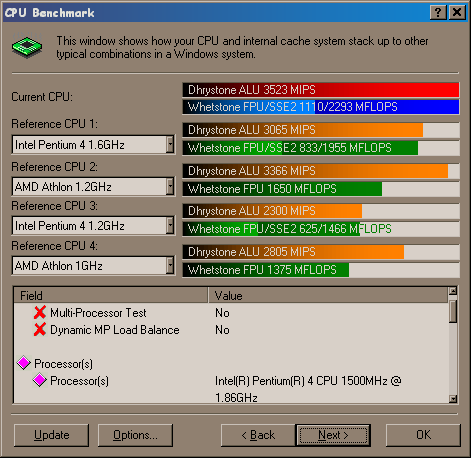
Task: Click the indented Processor(s) magenta diamond icon
Action: [40, 380]
